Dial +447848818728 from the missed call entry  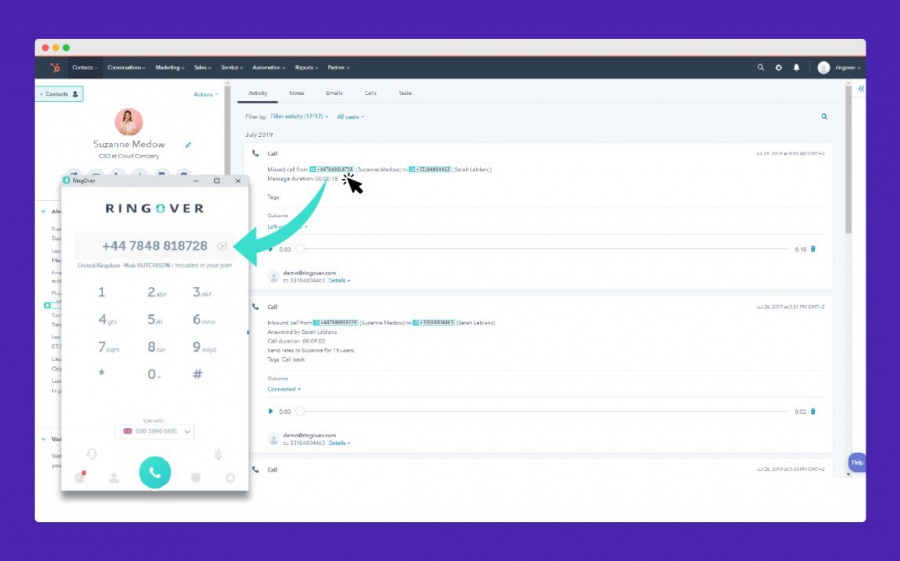[332, 169]
